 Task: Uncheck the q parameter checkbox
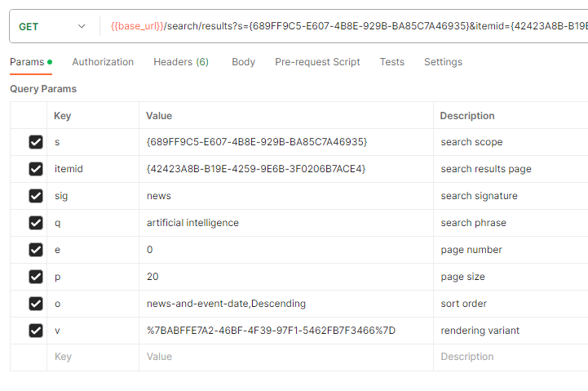tap(36, 223)
